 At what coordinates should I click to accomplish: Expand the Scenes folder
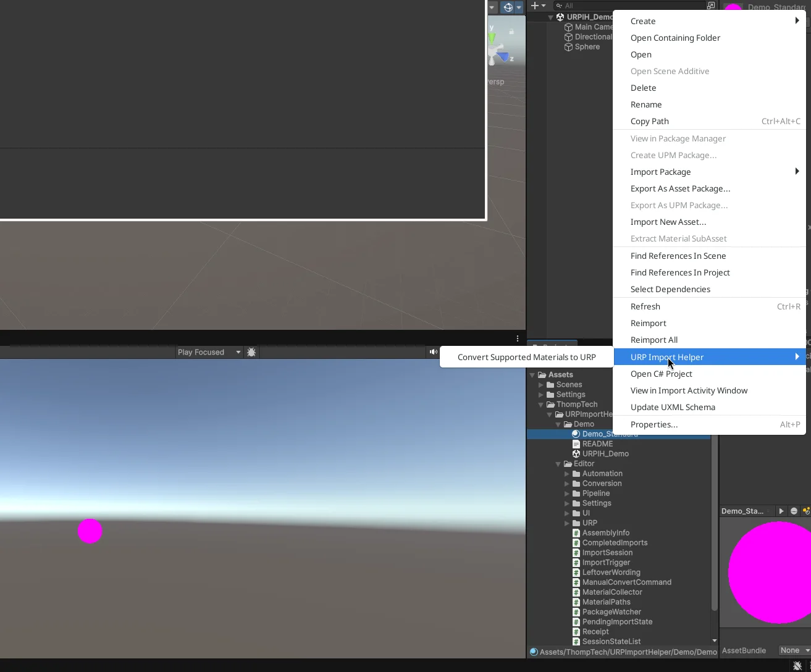click(x=542, y=385)
